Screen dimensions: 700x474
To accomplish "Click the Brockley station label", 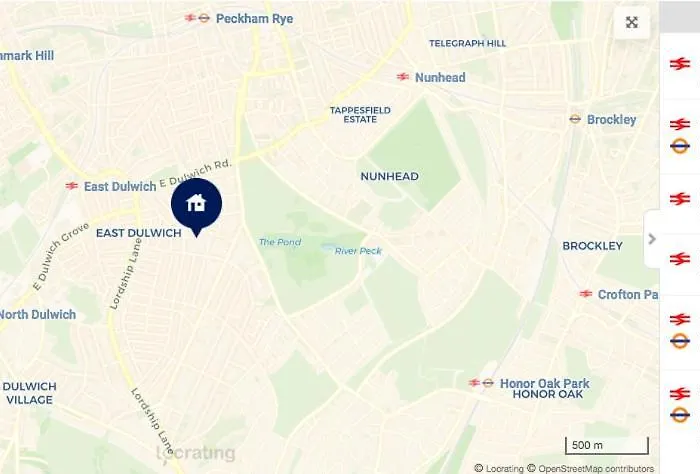I will (x=611, y=120).
